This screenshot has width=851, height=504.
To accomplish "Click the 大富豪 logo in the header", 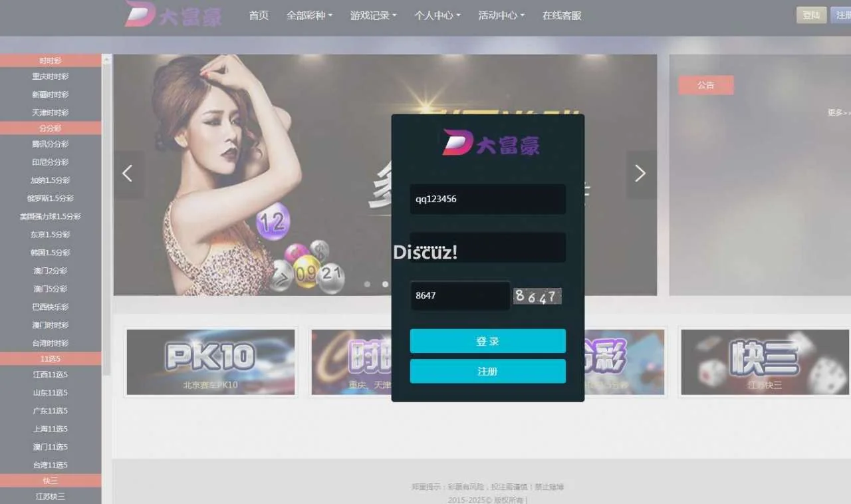I will pos(173,15).
